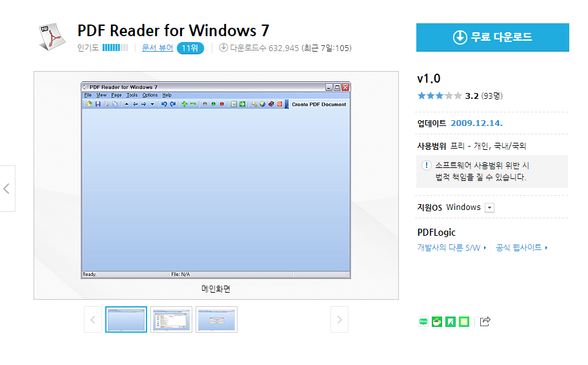Open Page menu in the PDF Reader preview
The width and height of the screenshot is (588, 365).
pos(116,95)
